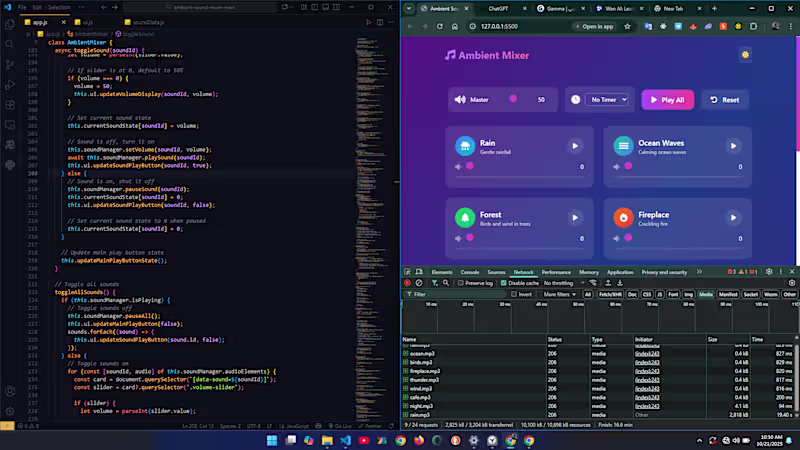This screenshot has height=450, width=800.
Task: Stop recording network log
Action: (407, 283)
